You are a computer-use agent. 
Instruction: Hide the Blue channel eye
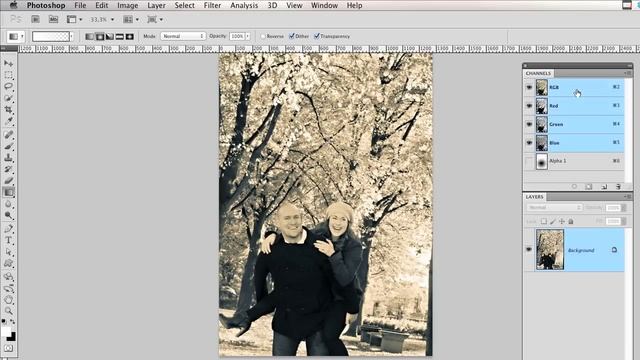coord(529,143)
